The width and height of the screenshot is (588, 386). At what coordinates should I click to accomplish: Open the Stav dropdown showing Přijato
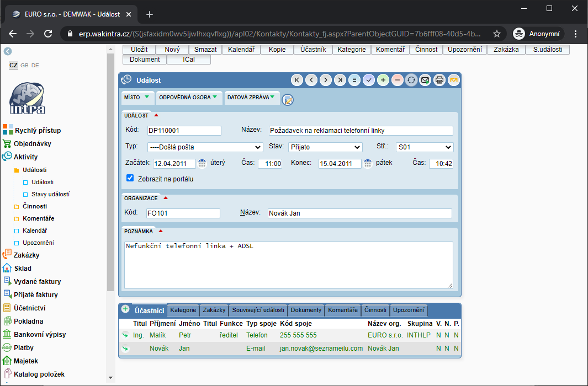[325, 147]
